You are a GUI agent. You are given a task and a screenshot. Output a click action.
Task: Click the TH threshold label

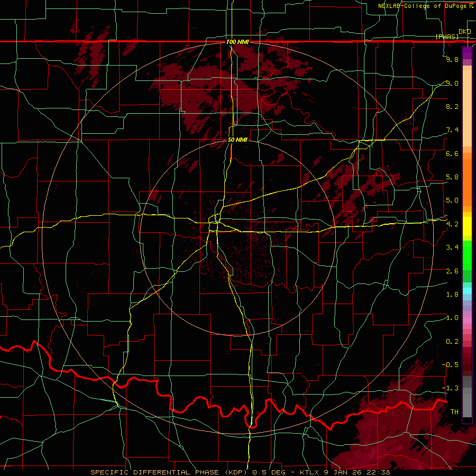[454, 412]
